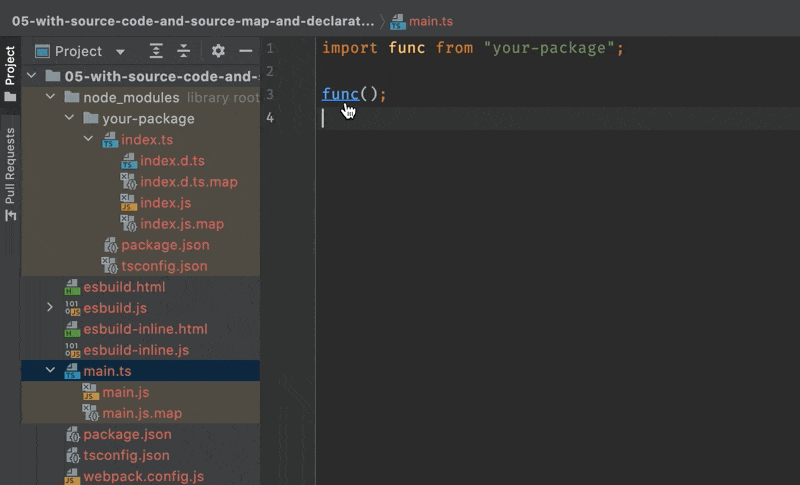
Task: Collapse the main.ts file node
Action: (x=50, y=370)
